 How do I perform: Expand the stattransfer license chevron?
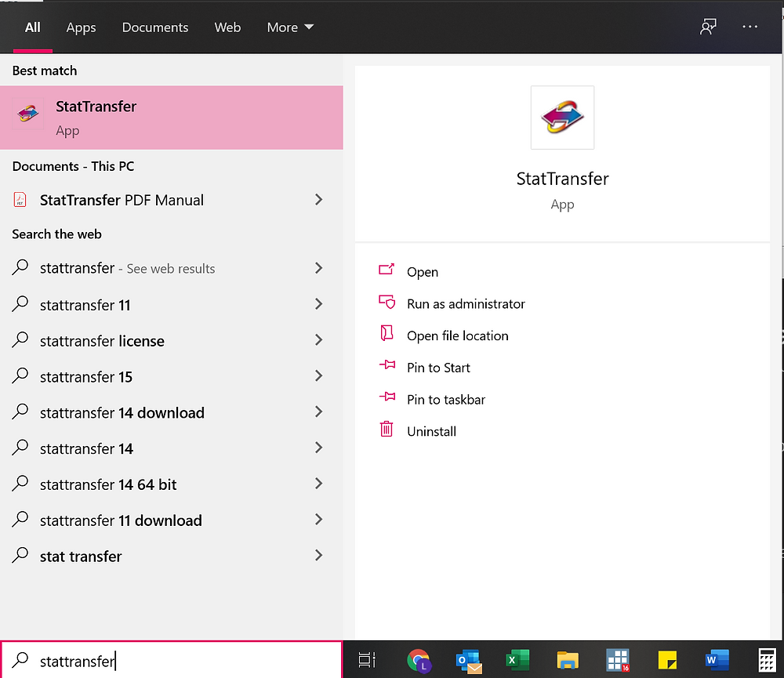click(x=318, y=340)
